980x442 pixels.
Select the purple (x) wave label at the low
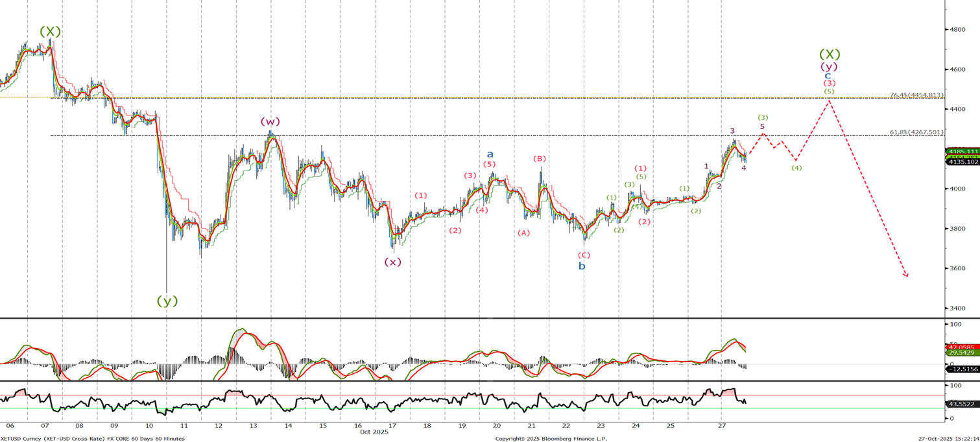point(392,262)
